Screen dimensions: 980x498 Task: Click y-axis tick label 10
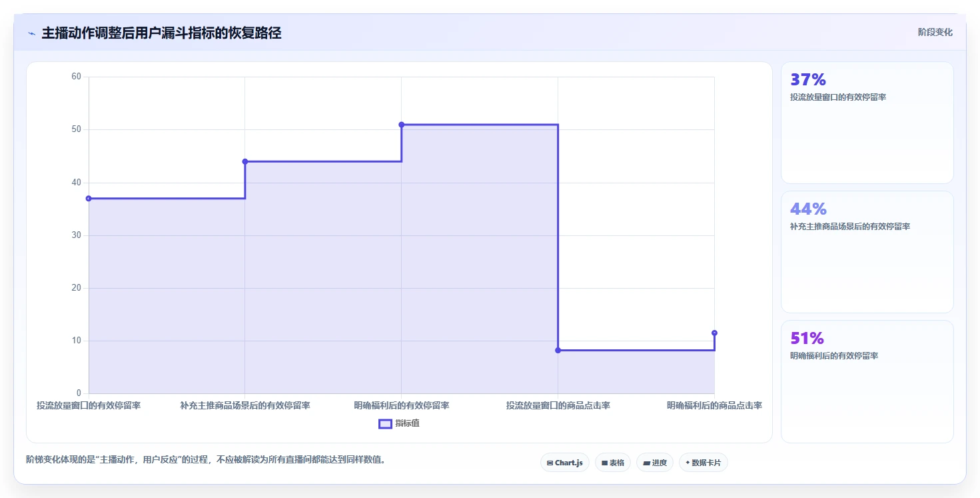pos(76,341)
